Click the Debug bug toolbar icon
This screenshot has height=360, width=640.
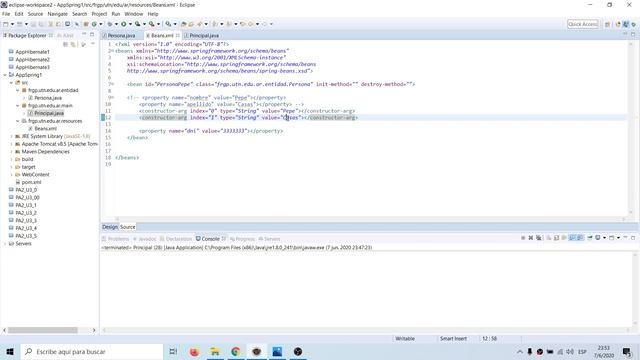click(110, 24)
